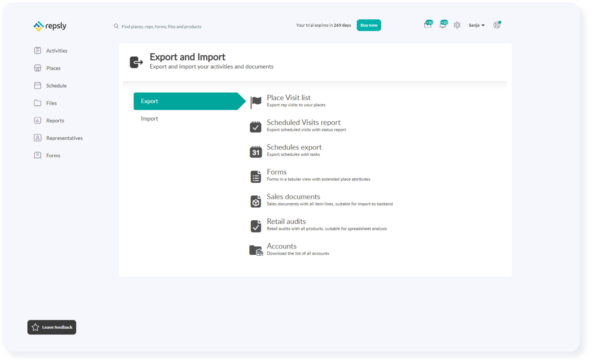Click the Export and Import page icon
Screen dimensions: 592x364
[136, 61]
